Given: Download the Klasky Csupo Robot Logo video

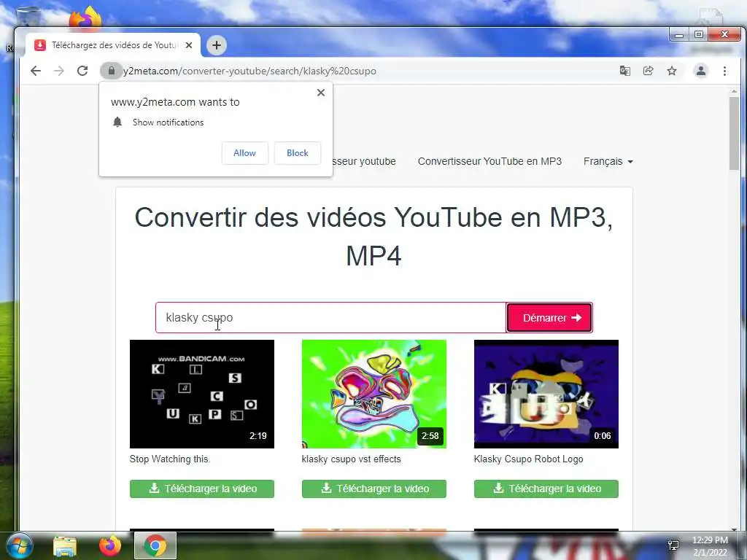Looking at the screenshot, I should click(546, 489).
